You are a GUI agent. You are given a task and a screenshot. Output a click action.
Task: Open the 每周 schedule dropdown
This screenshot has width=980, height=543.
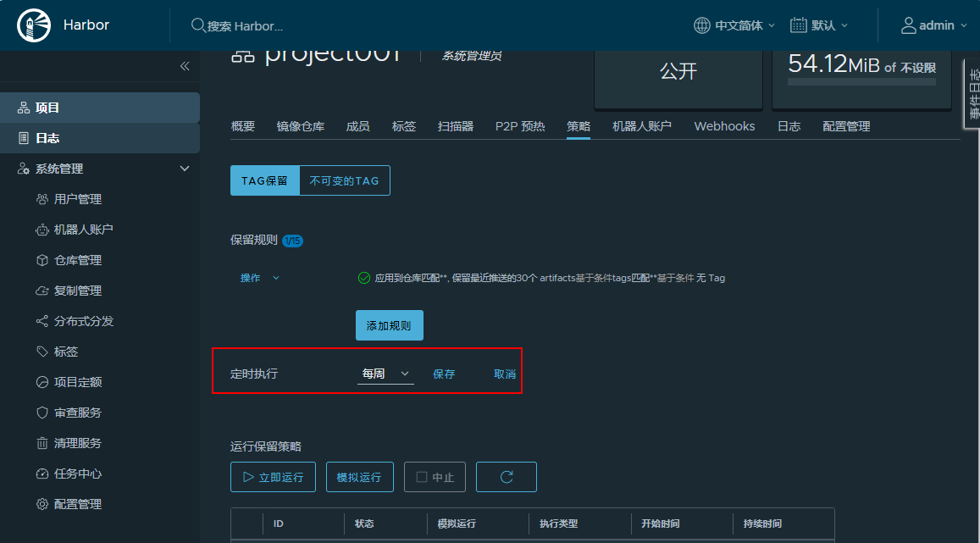(x=385, y=374)
